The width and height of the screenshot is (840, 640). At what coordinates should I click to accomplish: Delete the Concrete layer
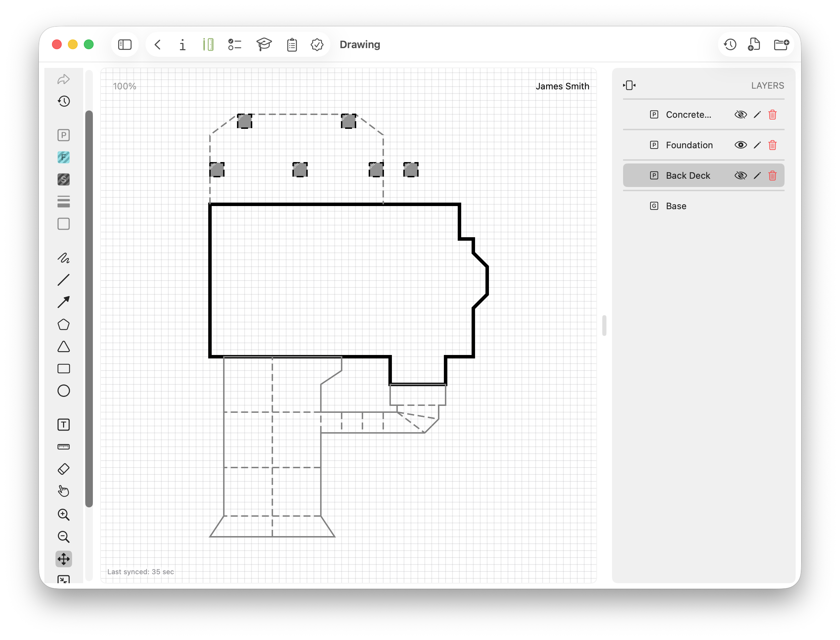(x=772, y=115)
